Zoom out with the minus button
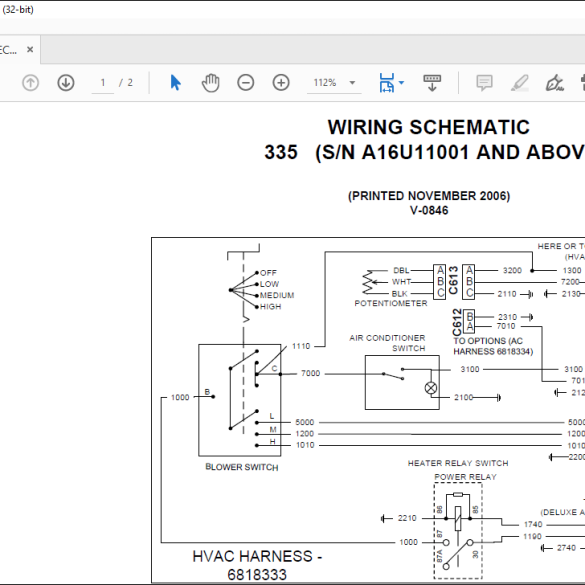585x585 pixels. click(245, 82)
